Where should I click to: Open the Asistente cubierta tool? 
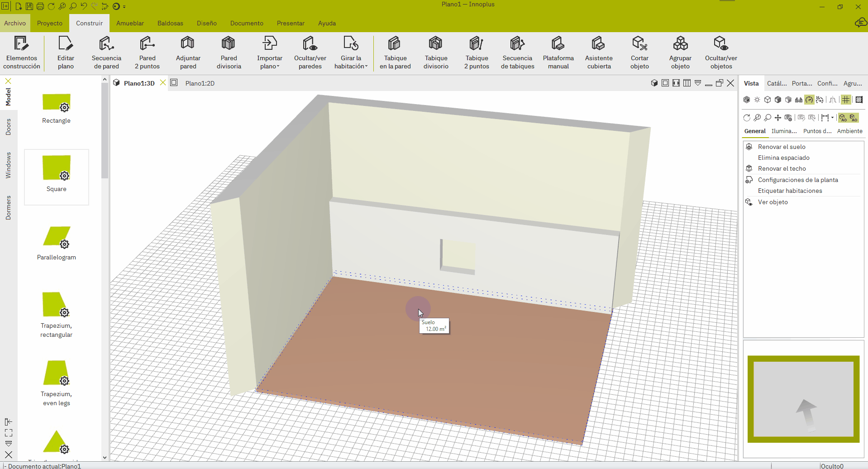coord(599,53)
